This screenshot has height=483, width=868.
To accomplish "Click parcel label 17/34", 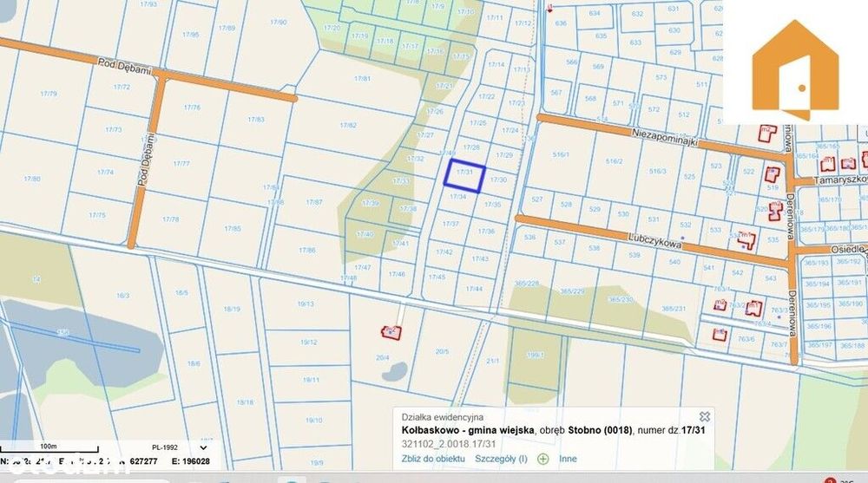I will (457, 197).
